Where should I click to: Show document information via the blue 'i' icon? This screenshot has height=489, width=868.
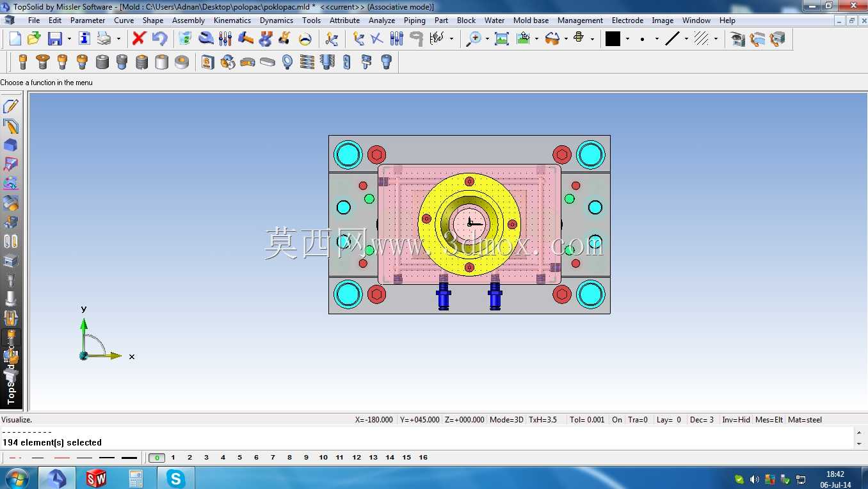point(84,38)
